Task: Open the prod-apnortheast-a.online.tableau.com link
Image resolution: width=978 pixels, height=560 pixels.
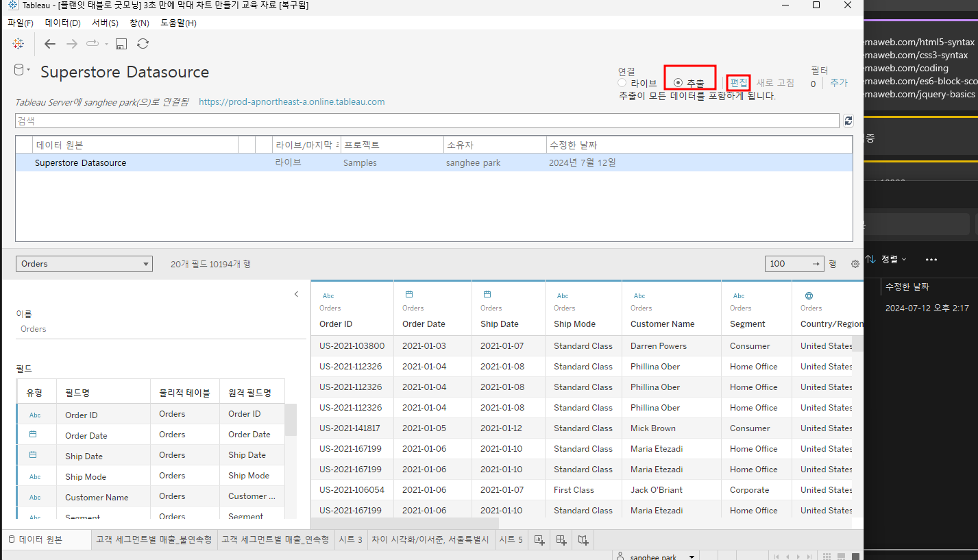Action: click(291, 101)
